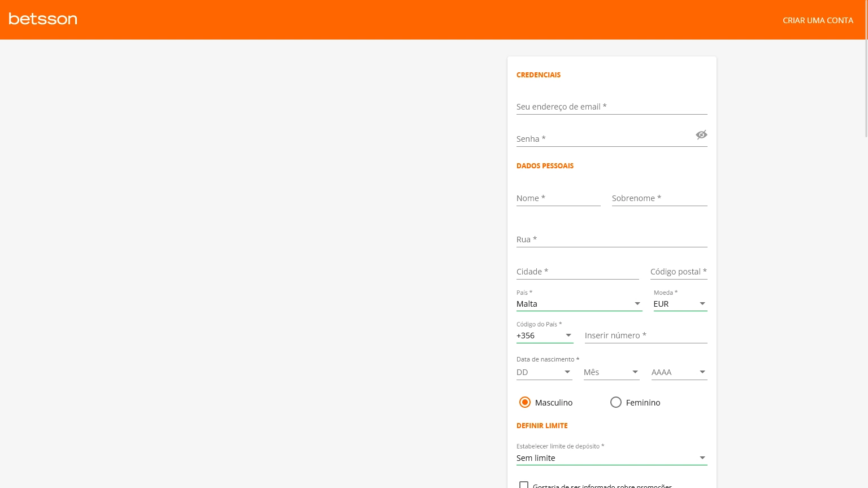Open the AAAA year dropdown
The image size is (868, 488).
[679, 372]
